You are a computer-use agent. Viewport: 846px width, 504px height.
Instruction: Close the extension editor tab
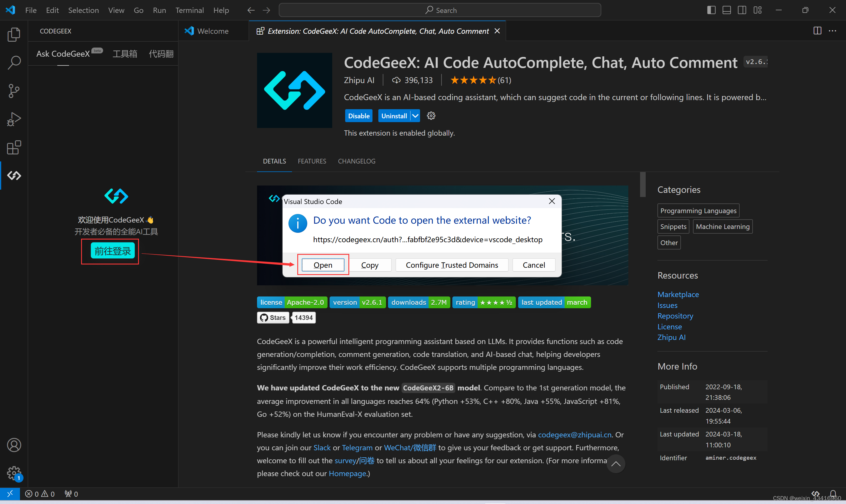coord(497,31)
